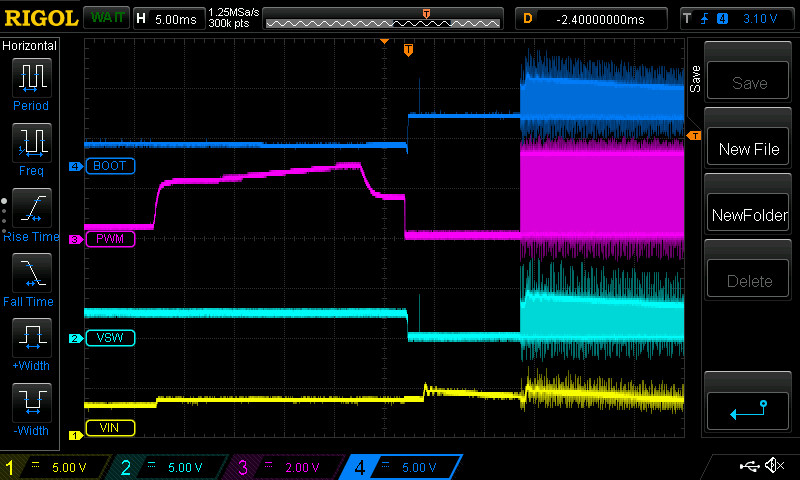
Task: Click the horizontal timebase 5.00ms field
Action: click(x=168, y=19)
